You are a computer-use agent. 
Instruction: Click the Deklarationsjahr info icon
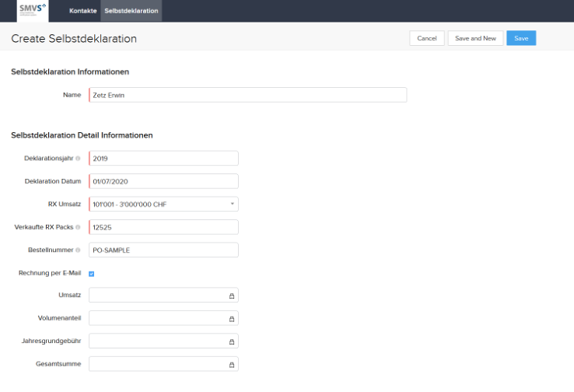coord(78,159)
